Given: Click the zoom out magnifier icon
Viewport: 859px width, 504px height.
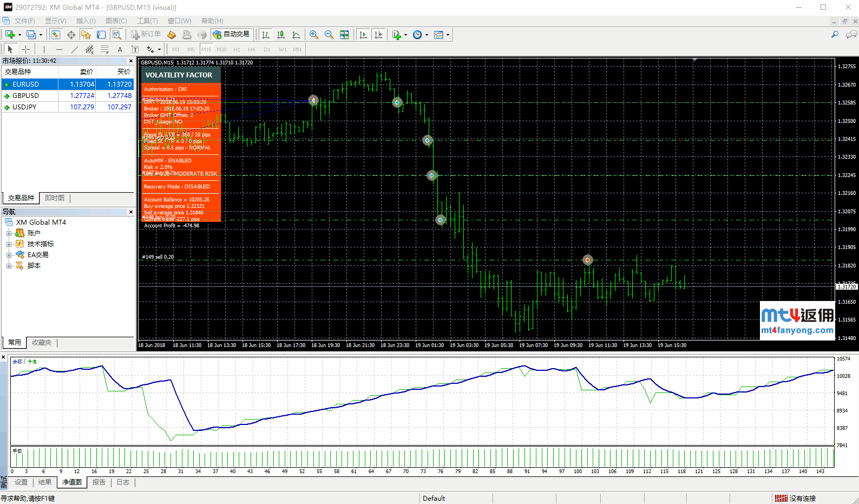Looking at the screenshot, I should coord(329,35).
